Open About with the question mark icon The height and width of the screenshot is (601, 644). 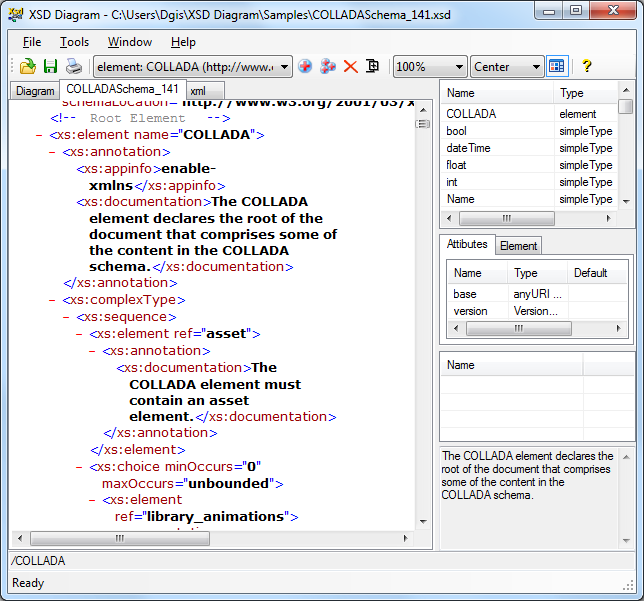pos(587,67)
